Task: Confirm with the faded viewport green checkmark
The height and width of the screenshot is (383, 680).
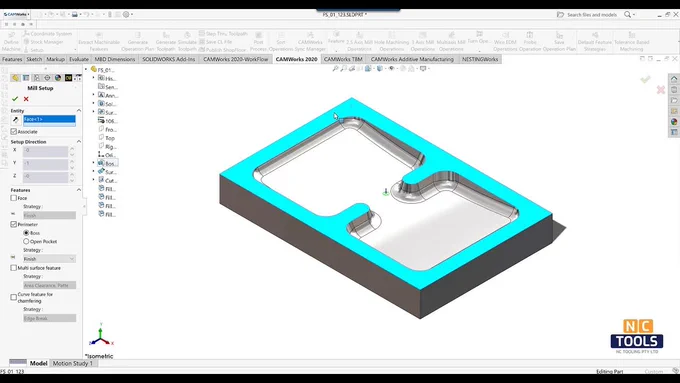Action: pyautogui.click(x=645, y=79)
